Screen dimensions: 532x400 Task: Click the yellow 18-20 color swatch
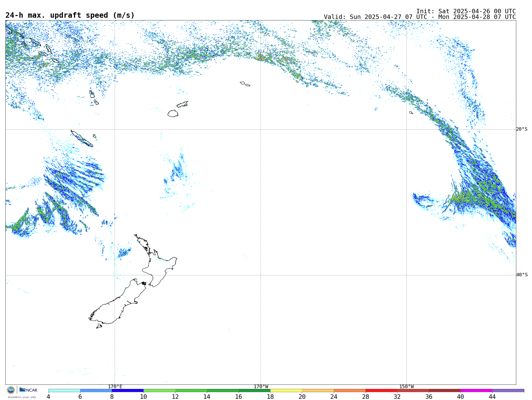coord(286,391)
